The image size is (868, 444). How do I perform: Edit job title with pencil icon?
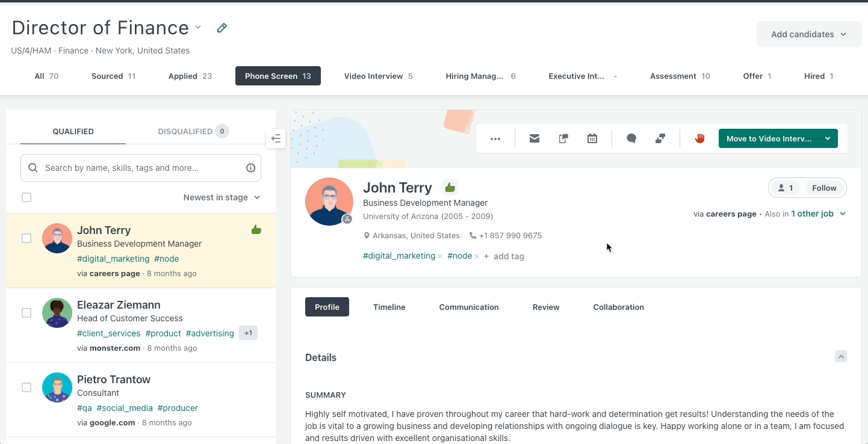(222, 28)
